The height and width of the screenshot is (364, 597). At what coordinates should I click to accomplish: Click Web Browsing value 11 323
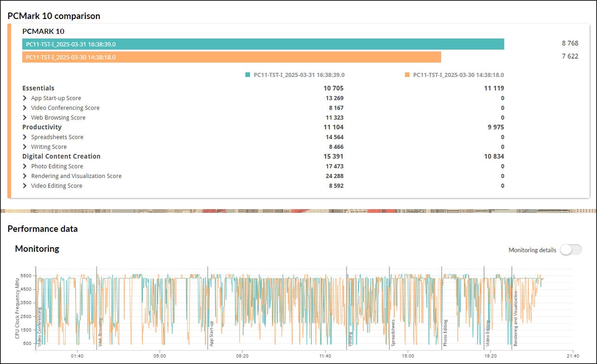[334, 118]
